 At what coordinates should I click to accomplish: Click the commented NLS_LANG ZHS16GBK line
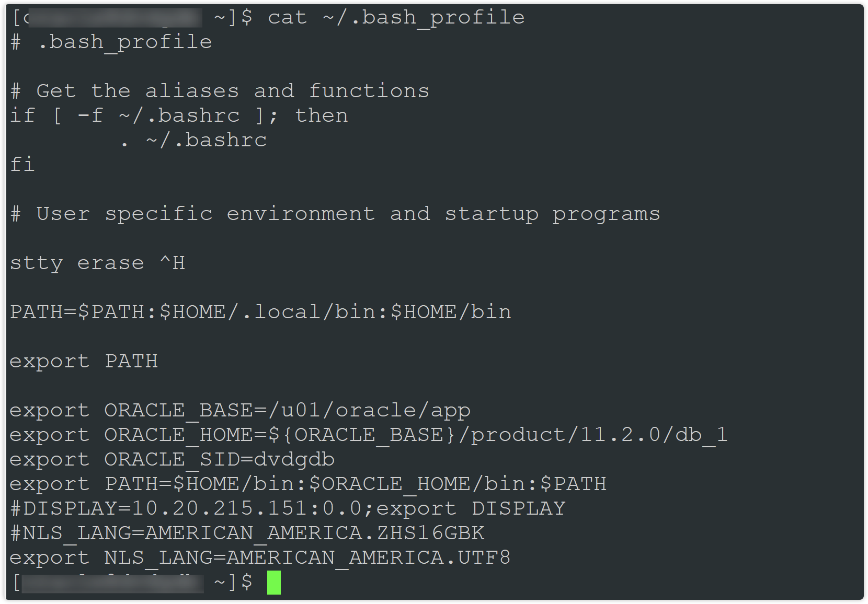tap(247, 533)
